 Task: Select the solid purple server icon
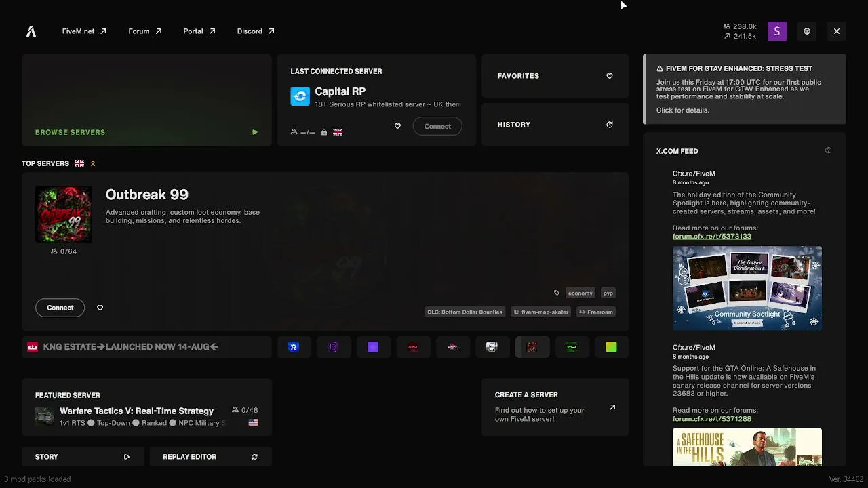tap(373, 347)
